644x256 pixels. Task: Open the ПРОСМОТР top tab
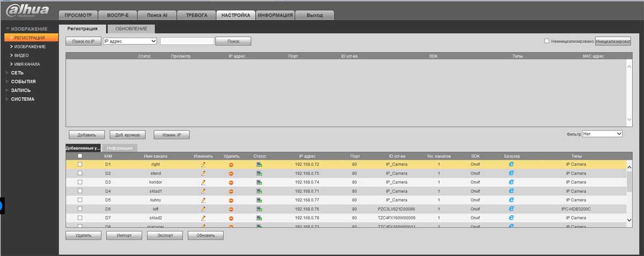(x=78, y=16)
